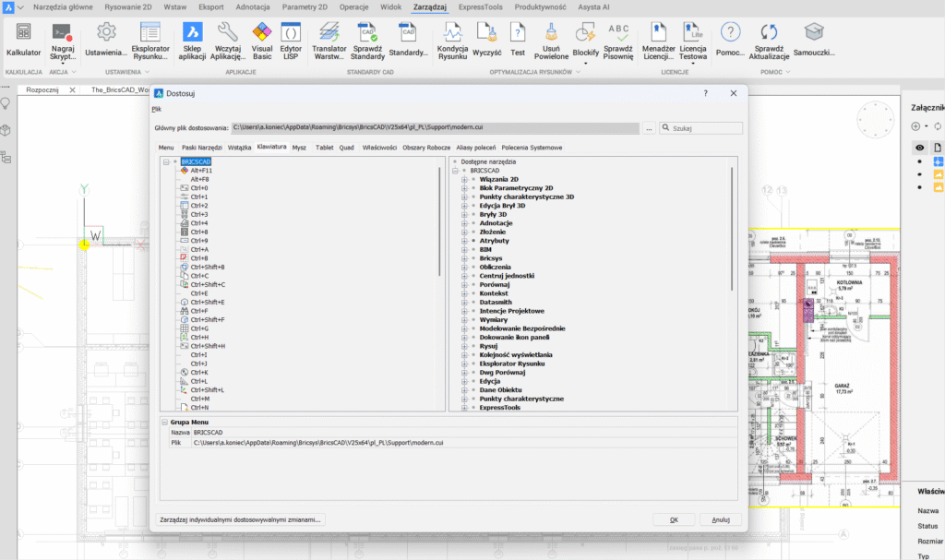This screenshot has height=560, width=945.
Task: Open the Kalkulator tool
Action: point(24,39)
